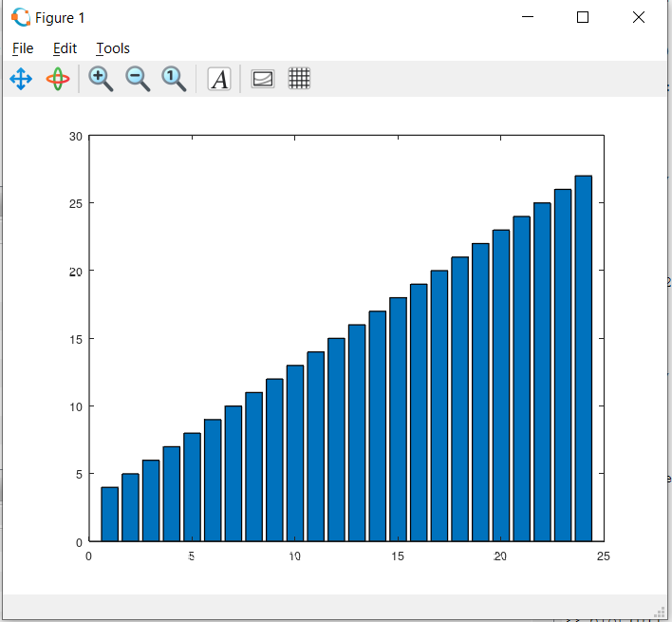The height and width of the screenshot is (622, 672).
Task: Click the tallest bar in the chart
Action: coord(584,361)
